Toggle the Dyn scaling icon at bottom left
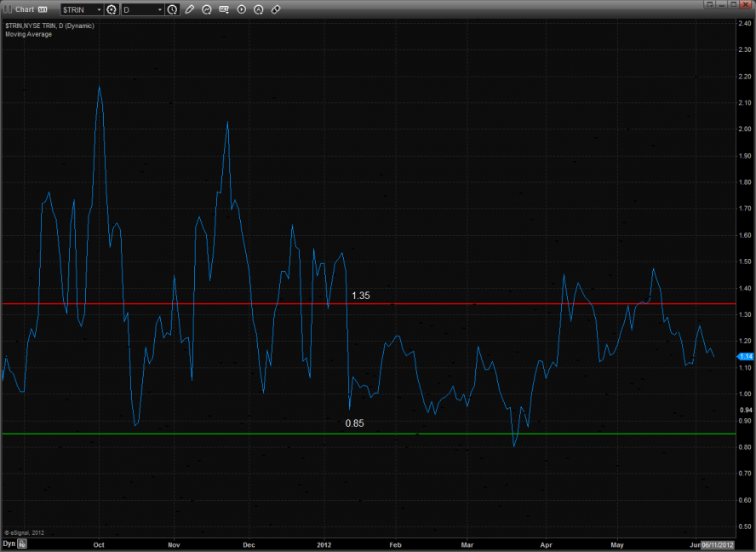Viewport: 756px width, 552px height. [23, 543]
